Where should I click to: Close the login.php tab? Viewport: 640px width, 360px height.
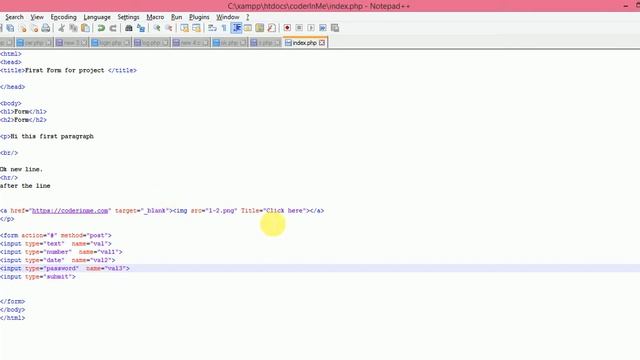point(127,42)
